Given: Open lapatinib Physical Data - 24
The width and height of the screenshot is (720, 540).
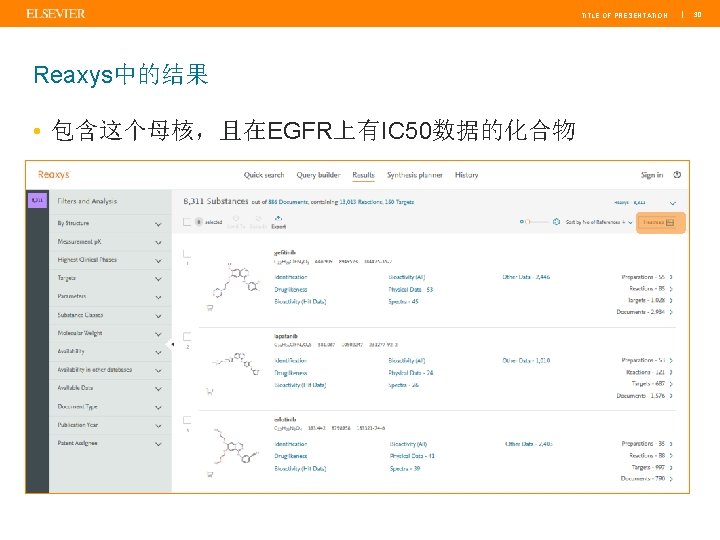Looking at the screenshot, I should click(x=411, y=373).
